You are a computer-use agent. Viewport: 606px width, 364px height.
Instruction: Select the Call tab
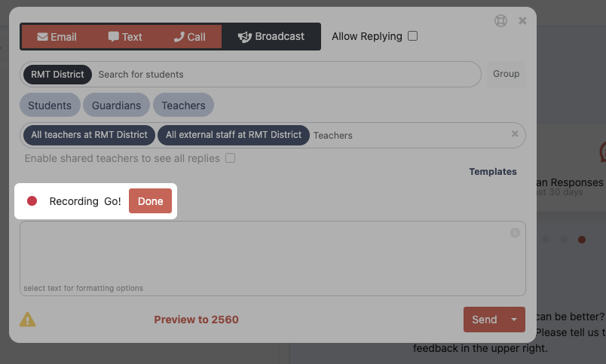tap(189, 37)
